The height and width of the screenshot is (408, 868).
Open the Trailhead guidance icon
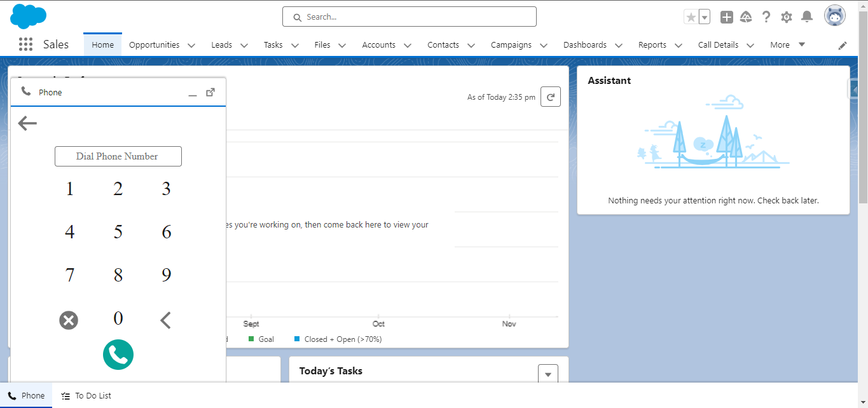coord(747,17)
